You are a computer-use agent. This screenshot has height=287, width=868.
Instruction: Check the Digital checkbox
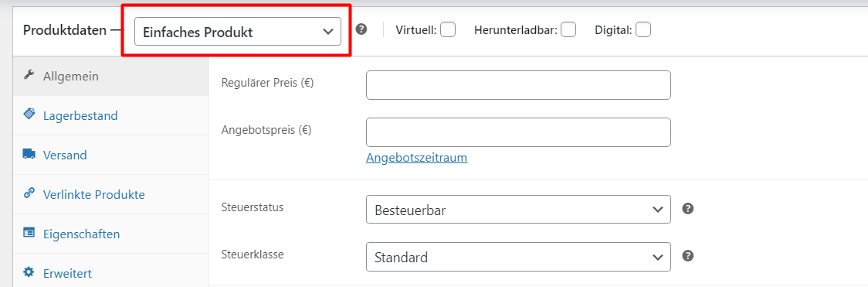[643, 29]
